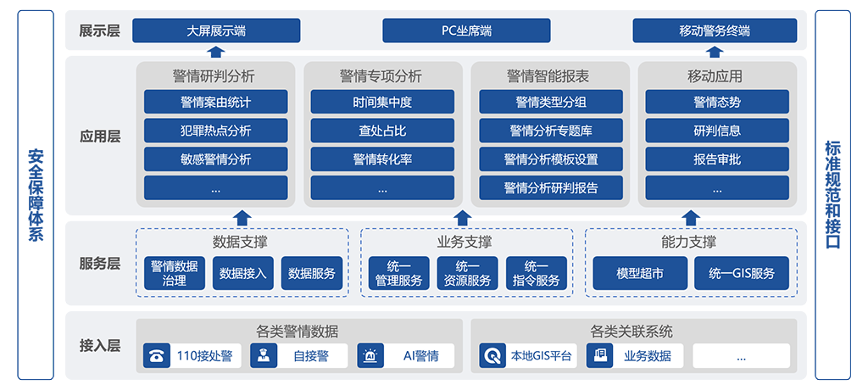Click the 各类警情数据 heading
Image resolution: width=868 pixels, height=390 pixels.
tap(298, 331)
